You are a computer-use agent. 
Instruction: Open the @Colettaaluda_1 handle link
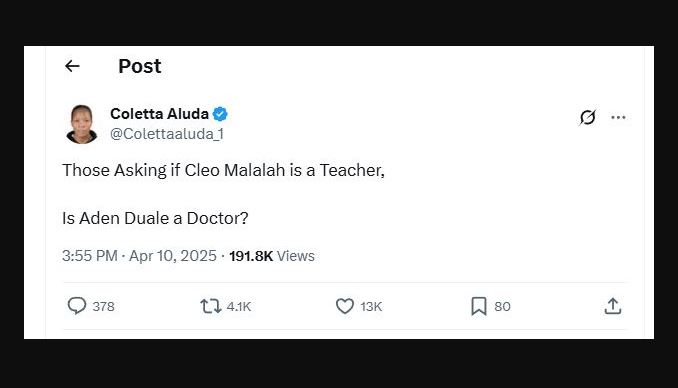coord(167,134)
